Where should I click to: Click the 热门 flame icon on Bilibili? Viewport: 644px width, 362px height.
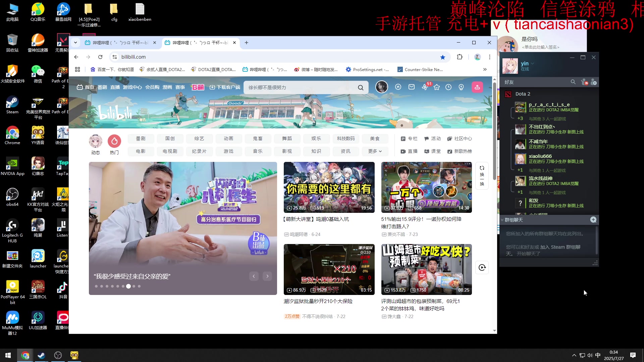[x=114, y=141]
